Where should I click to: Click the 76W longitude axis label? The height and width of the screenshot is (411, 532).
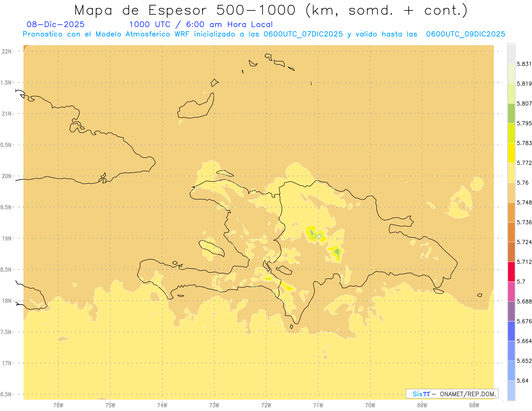(x=58, y=405)
